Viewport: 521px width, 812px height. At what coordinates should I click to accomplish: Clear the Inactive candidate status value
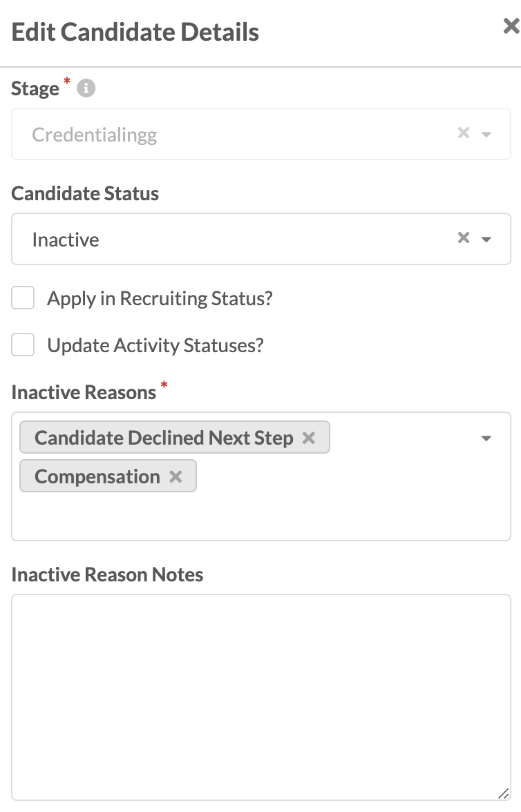464,238
